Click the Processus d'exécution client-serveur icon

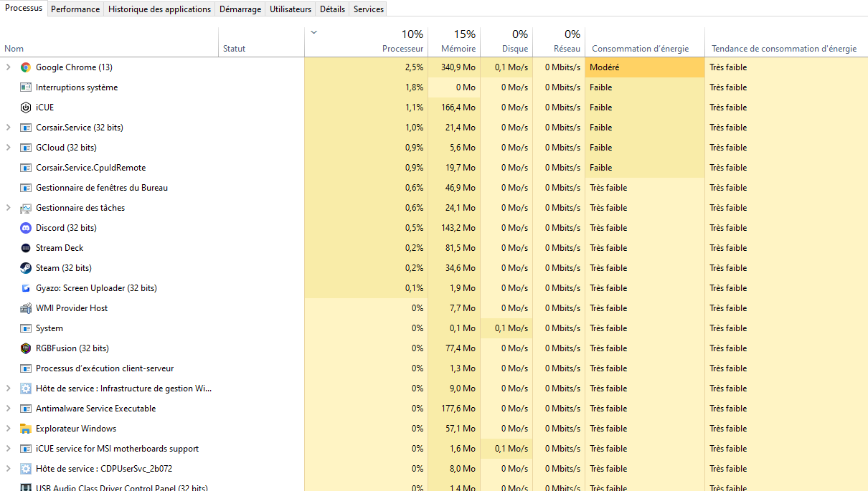(x=26, y=368)
